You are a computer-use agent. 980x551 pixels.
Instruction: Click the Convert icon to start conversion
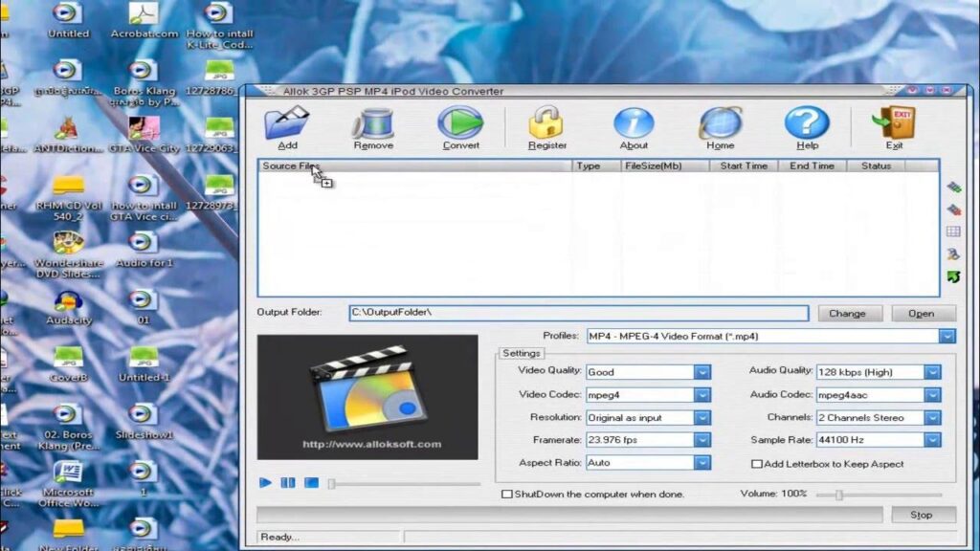point(459,123)
